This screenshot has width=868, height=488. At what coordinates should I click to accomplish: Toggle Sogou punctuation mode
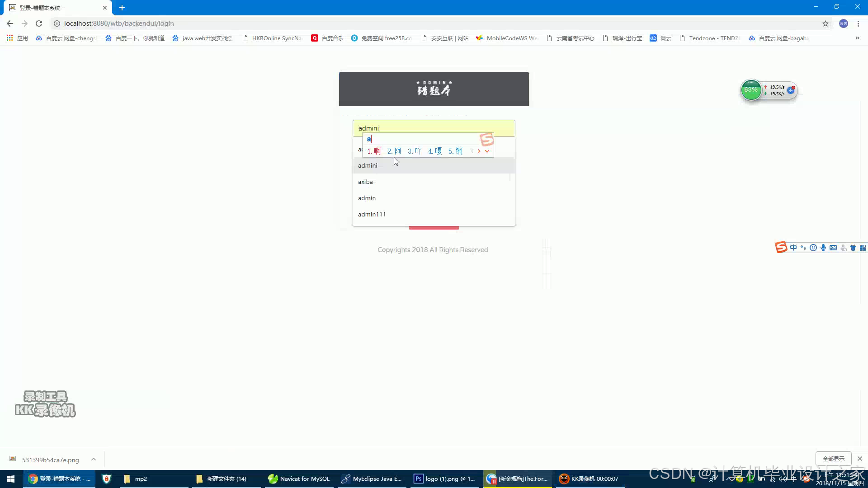click(803, 248)
